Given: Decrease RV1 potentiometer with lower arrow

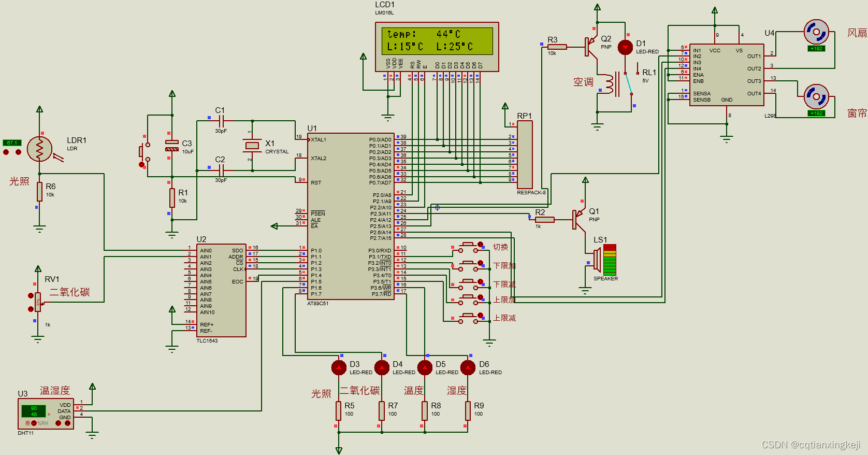Looking at the screenshot, I should click(31, 309).
